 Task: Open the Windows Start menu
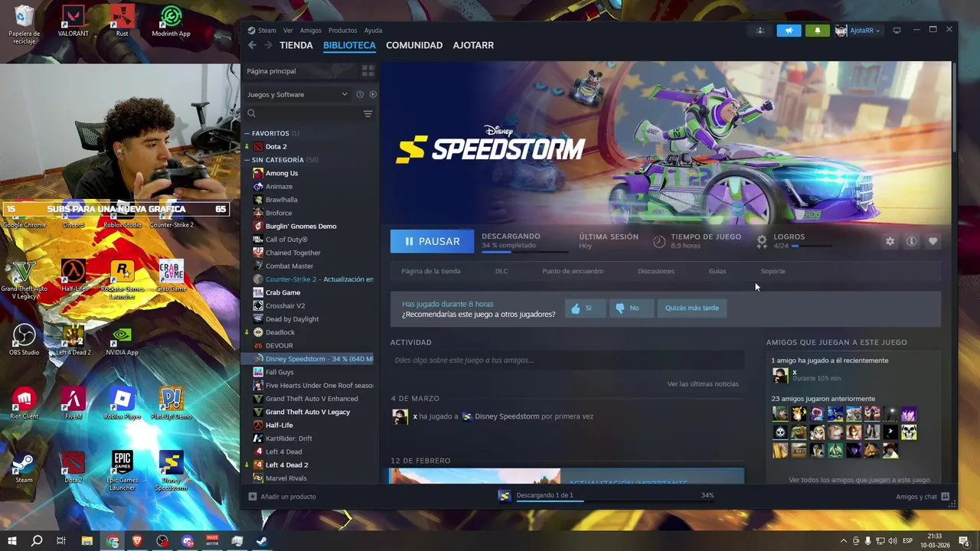point(12,541)
